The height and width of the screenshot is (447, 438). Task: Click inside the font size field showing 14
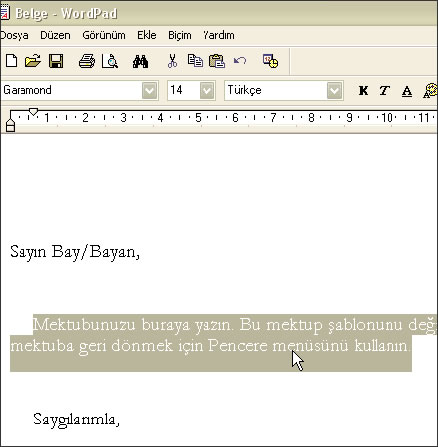pos(184,90)
